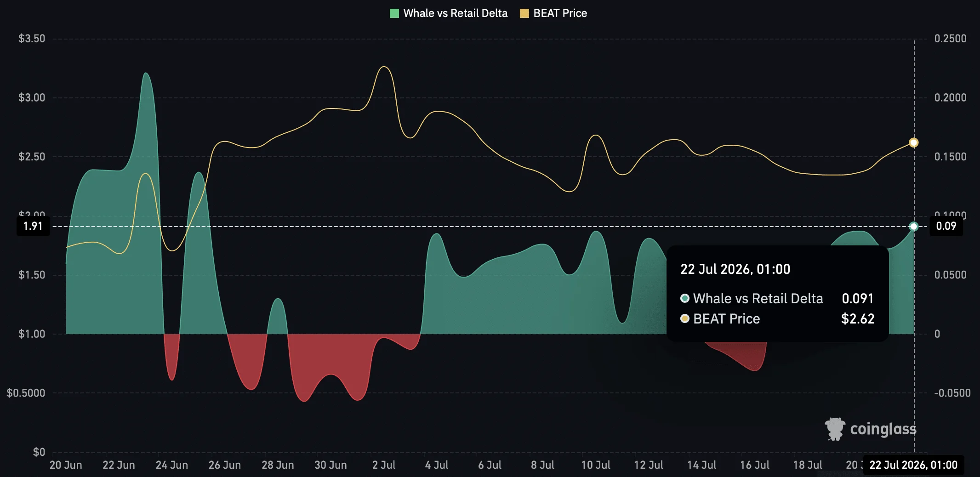Click the $1.00 left axis label
The width and height of the screenshot is (980, 477).
(x=32, y=334)
